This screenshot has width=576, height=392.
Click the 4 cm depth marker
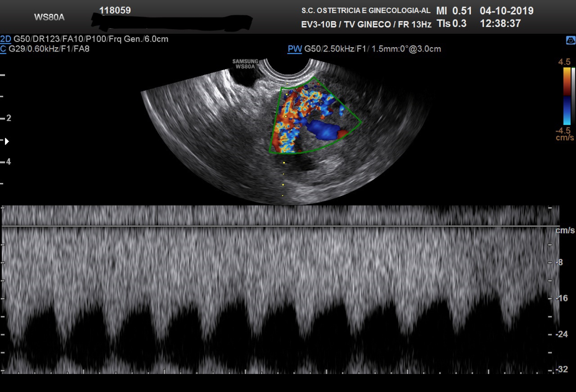pyautogui.click(x=8, y=162)
